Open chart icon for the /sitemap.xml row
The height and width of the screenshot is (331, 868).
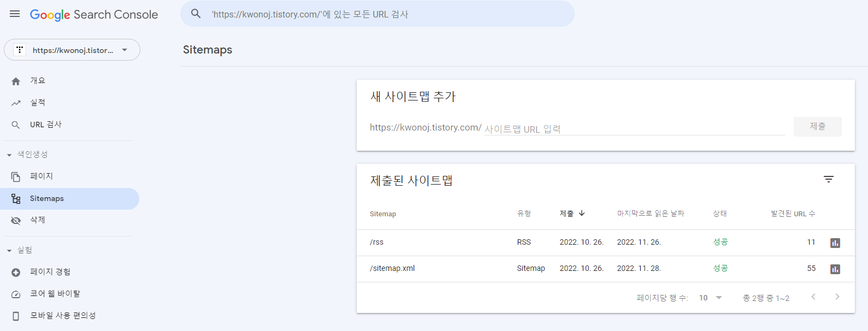pos(835,269)
